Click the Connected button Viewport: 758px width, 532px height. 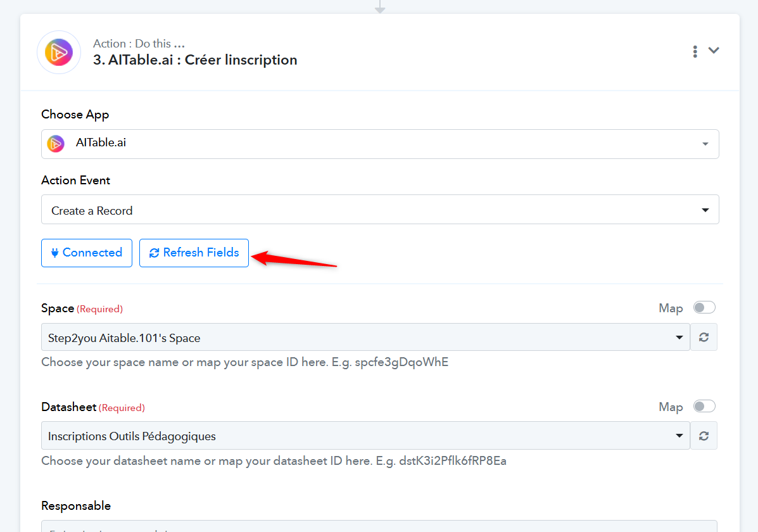(x=87, y=253)
